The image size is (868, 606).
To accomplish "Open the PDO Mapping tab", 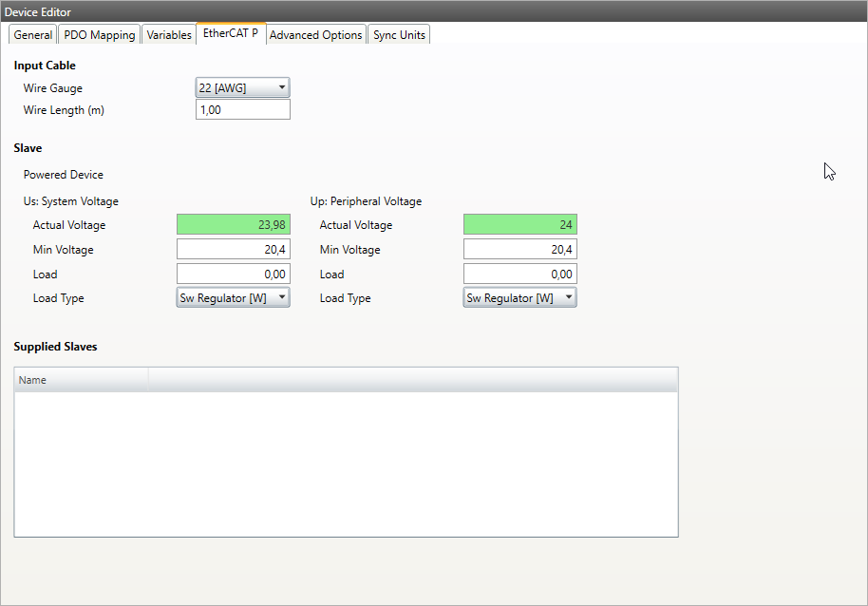I will [99, 34].
